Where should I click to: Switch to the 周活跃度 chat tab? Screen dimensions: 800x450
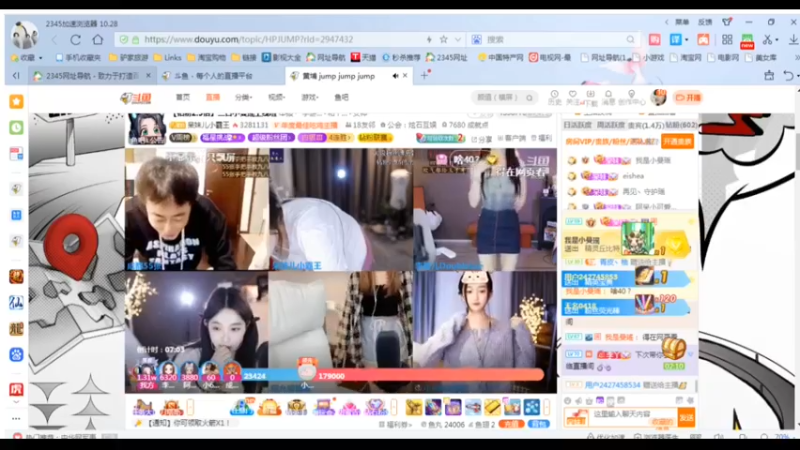[x=610, y=125]
